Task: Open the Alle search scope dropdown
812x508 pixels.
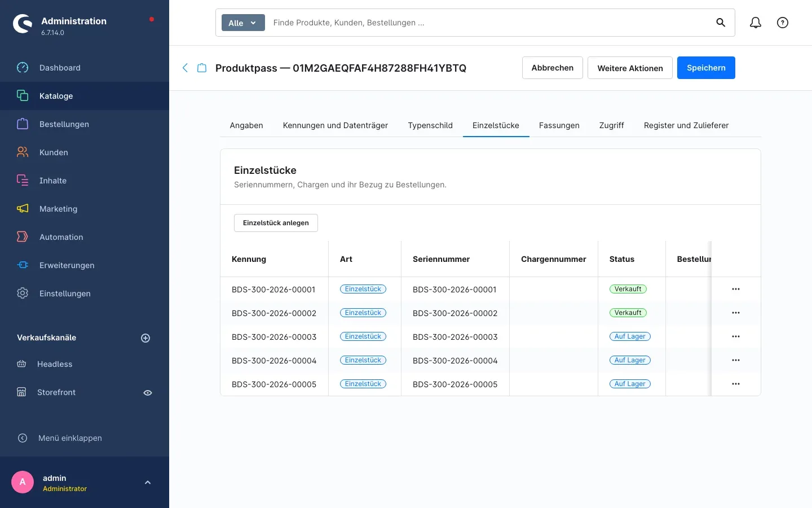Action: 243,23
